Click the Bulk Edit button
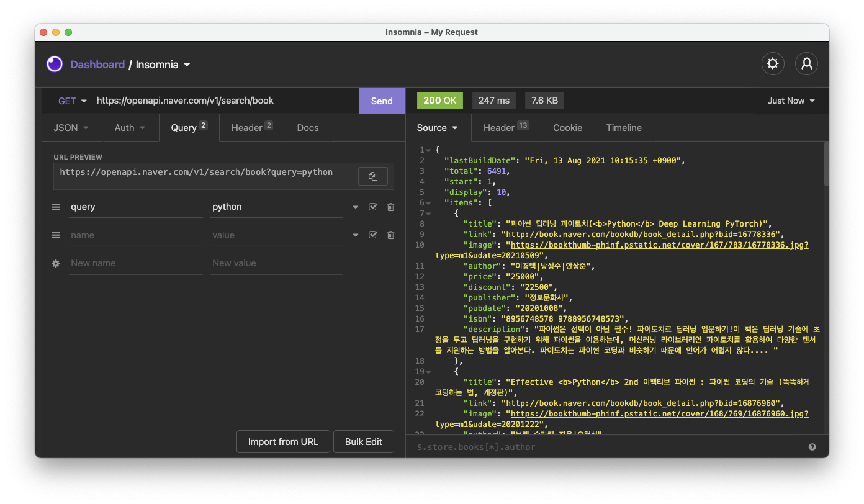This screenshot has height=504, width=864. coord(364,442)
